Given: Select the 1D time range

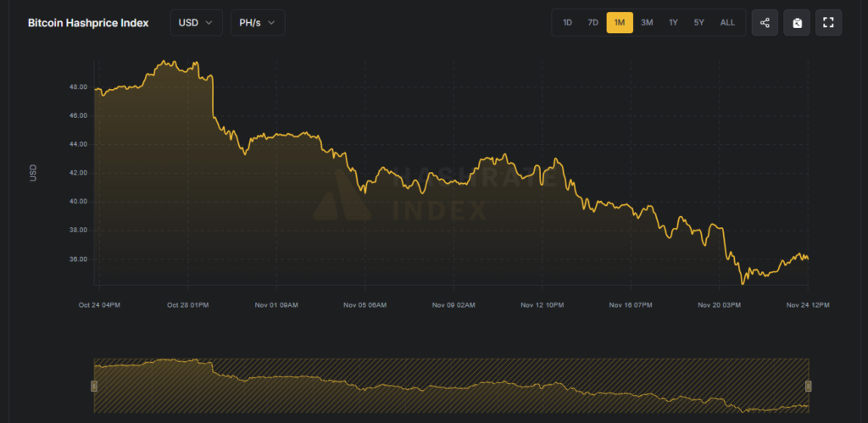Looking at the screenshot, I should (x=567, y=23).
